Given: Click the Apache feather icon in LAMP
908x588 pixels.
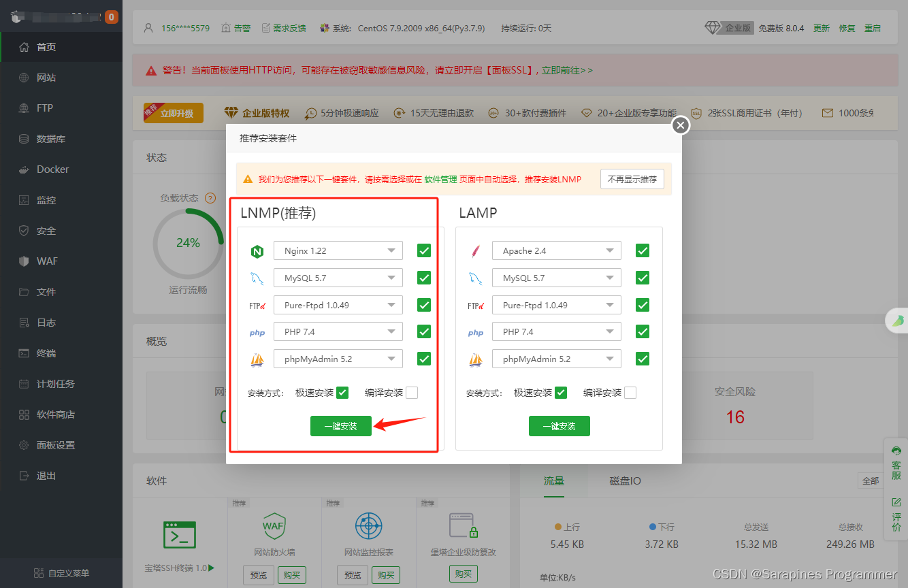Looking at the screenshot, I should 475,251.
